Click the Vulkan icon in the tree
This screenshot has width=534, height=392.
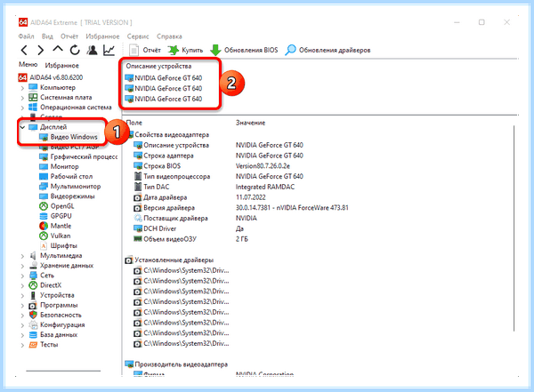coord(44,236)
